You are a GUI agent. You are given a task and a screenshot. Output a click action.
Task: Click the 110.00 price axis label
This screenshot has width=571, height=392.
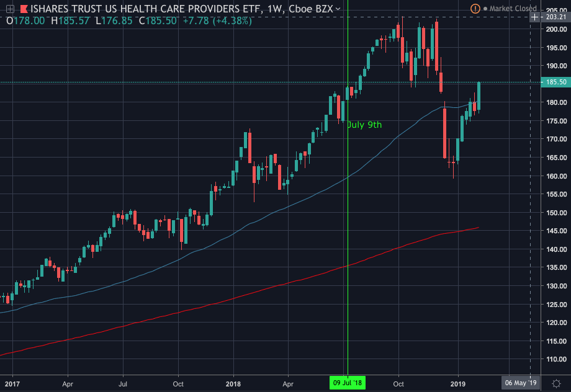click(556, 359)
